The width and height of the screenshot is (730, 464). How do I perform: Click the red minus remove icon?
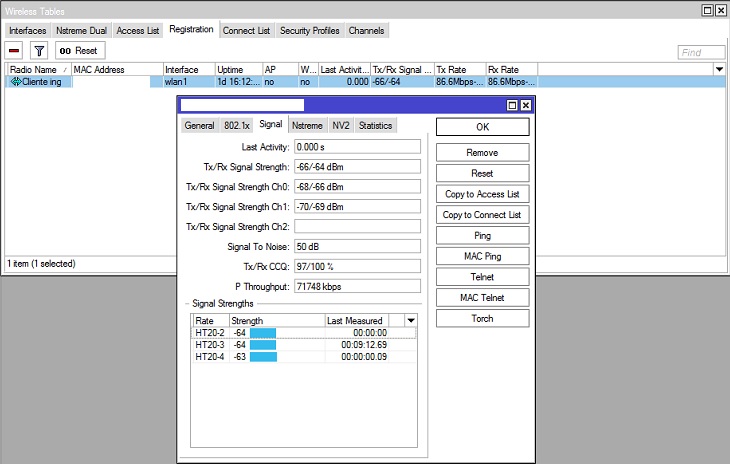click(15, 50)
